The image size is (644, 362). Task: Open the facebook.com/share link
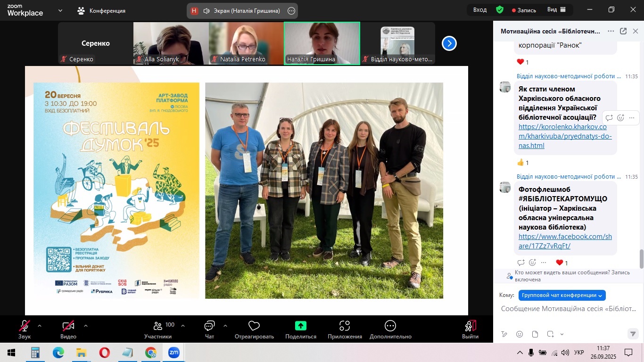point(565,241)
